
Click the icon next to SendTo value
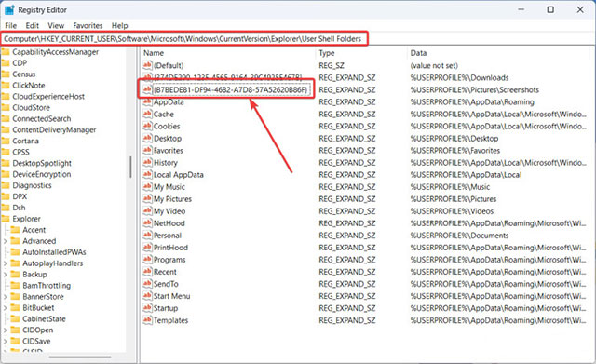click(x=147, y=284)
